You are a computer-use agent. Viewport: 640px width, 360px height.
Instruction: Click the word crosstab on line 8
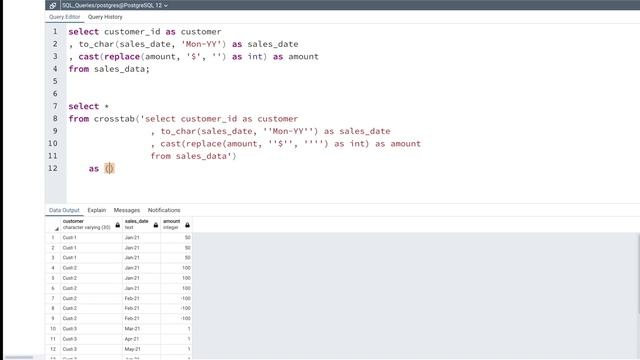click(114, 119)
